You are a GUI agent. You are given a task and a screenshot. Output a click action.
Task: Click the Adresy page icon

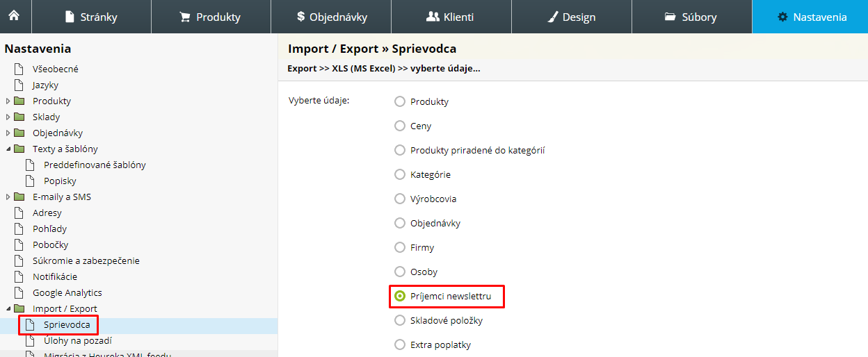click(x=19, y=213)
